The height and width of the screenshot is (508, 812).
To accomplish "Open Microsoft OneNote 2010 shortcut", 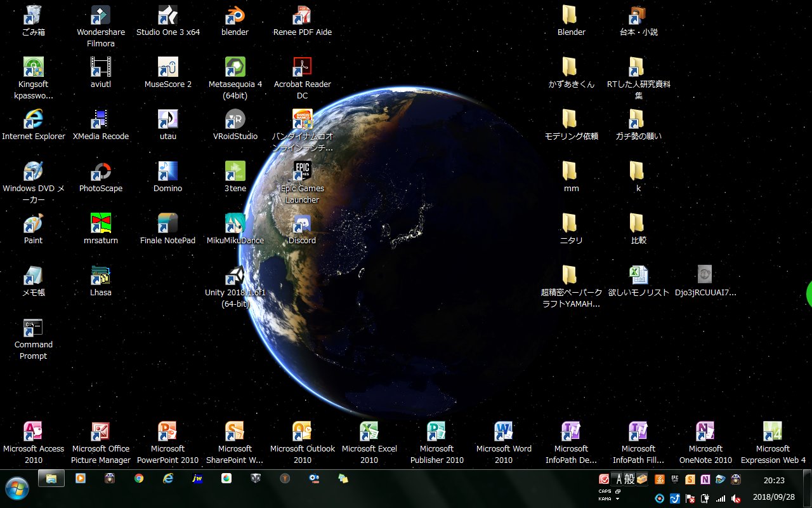I will click(705, 443).
